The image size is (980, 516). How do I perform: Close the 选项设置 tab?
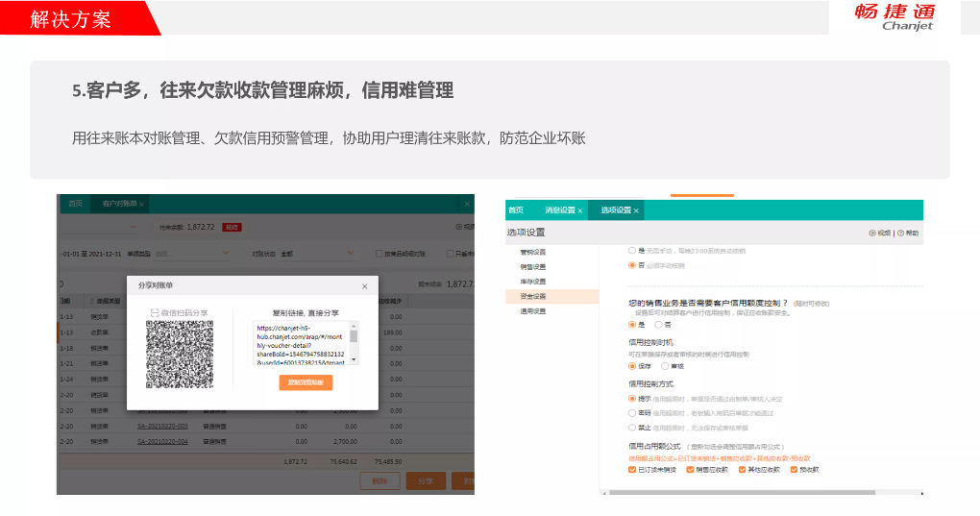636,211
